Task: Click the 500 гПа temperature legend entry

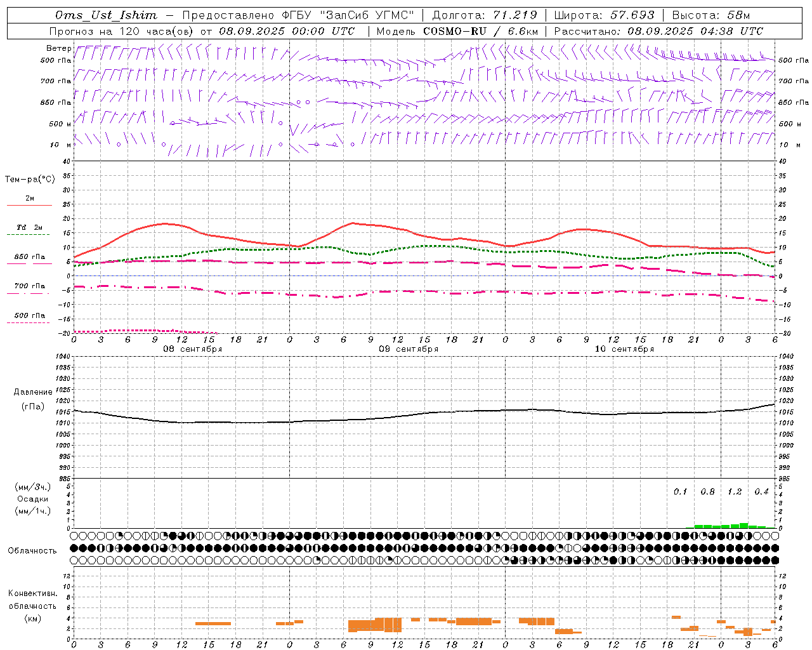Action: pos(29,315)
